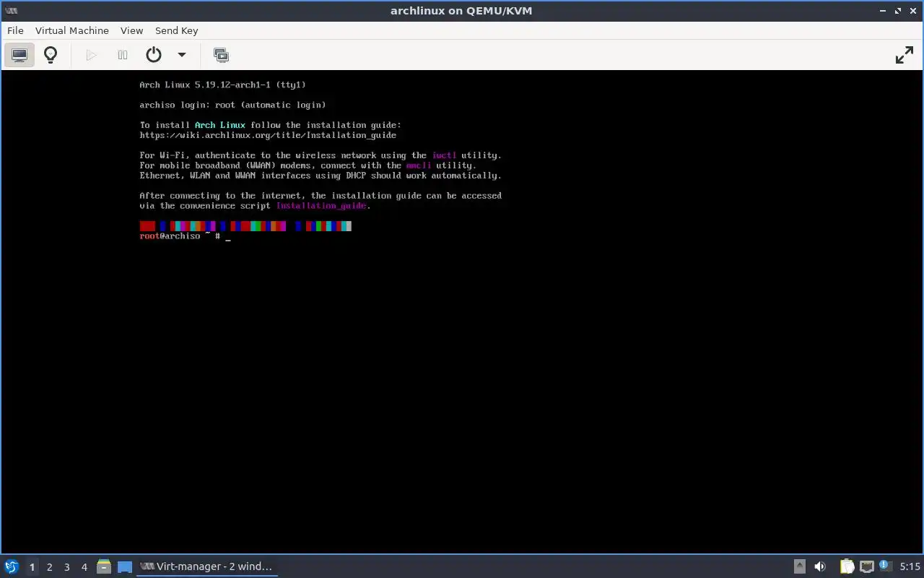
Task: Expand the hidden system tray icons arrow
Action: [x=799, y=566]
